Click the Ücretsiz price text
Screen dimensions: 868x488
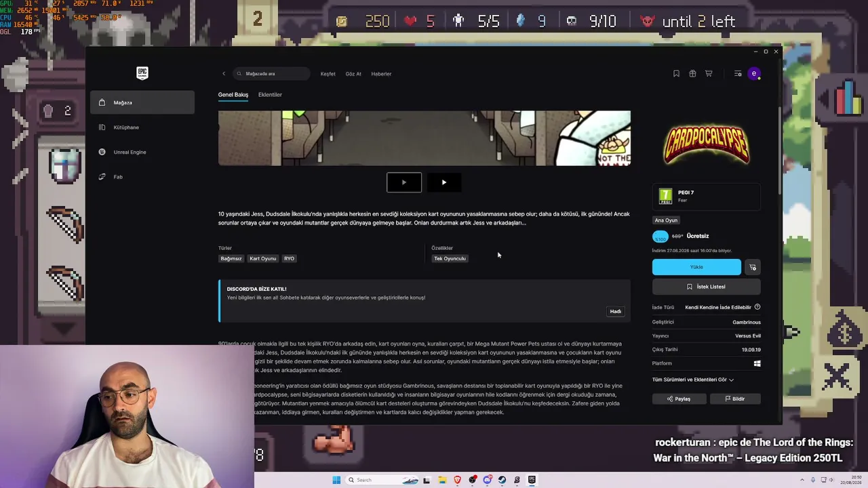coord(698,236)
